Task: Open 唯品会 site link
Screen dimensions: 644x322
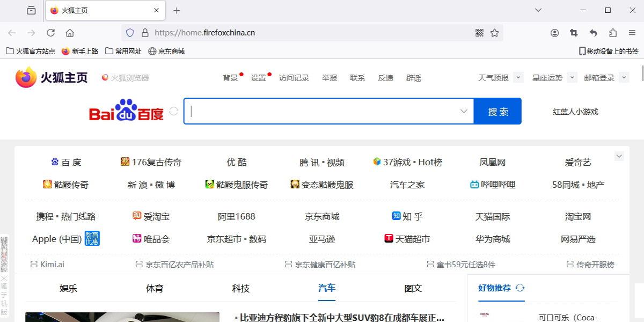Action: pos(151,239)
